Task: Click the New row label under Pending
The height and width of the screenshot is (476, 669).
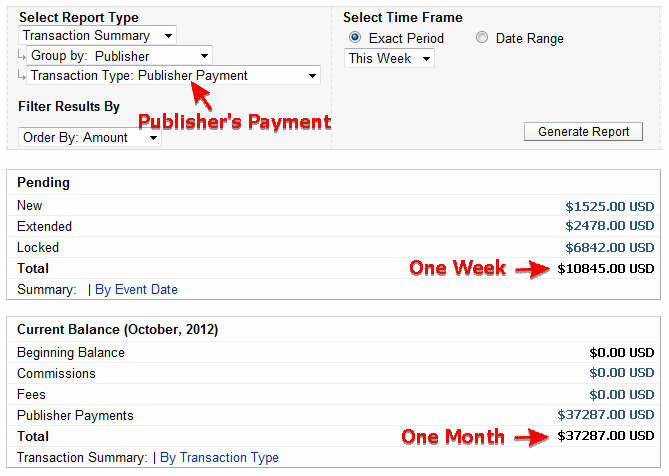Action: 29,206
